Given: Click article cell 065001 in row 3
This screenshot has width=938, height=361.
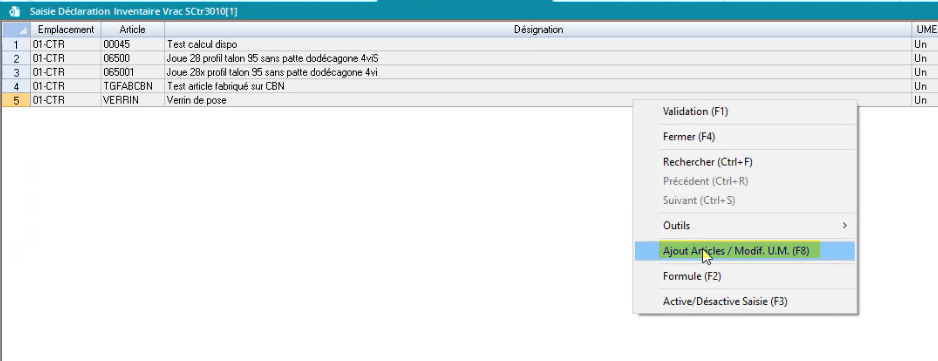Looking at the screenshot, I should pos(133,72).
